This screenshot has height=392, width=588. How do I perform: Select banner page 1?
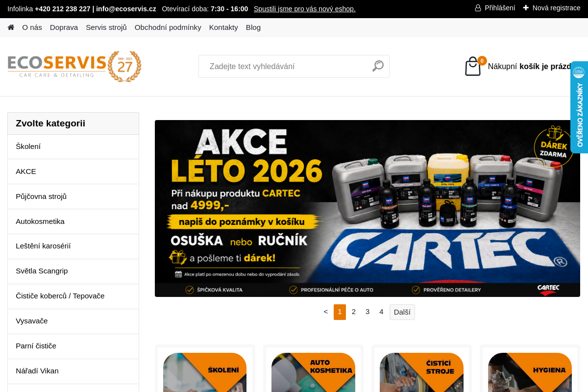[x=340, y=312]
